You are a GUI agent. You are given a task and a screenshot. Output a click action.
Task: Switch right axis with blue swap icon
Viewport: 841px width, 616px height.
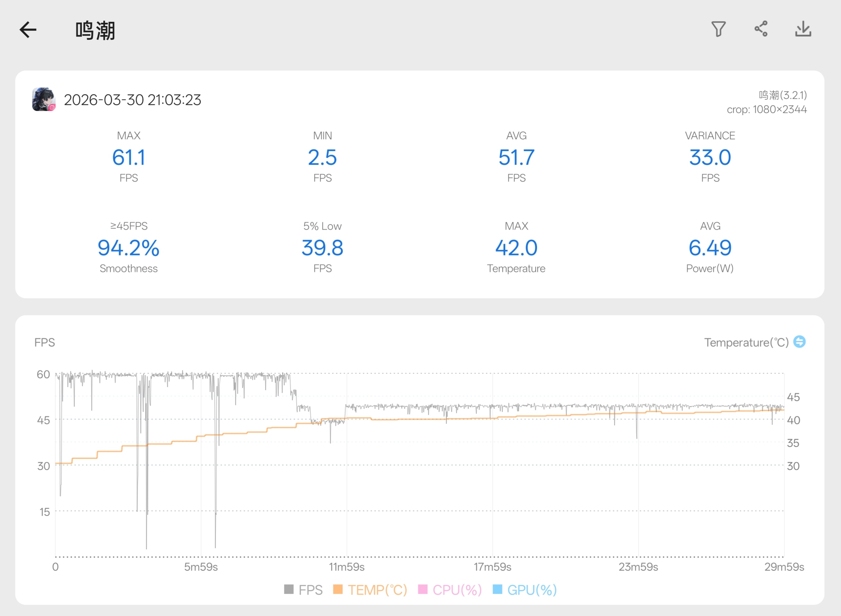pyautogui.click(x=799, y=342)
